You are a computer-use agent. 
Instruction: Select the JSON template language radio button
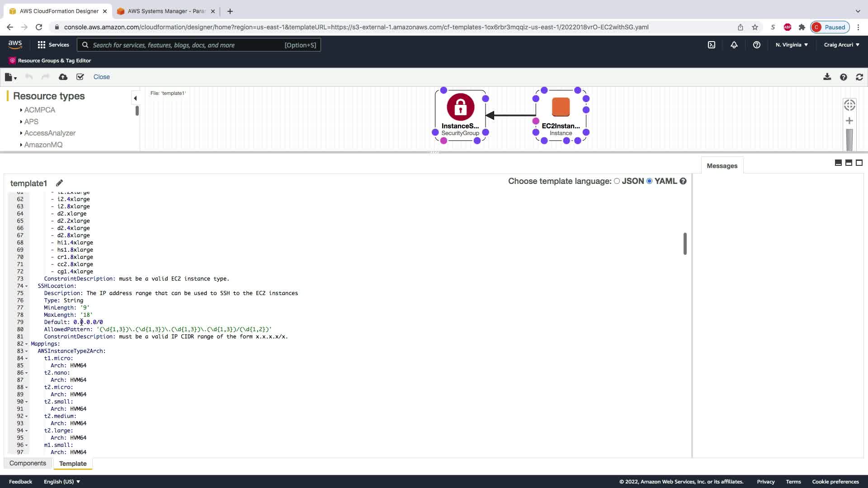coord(617,181)
